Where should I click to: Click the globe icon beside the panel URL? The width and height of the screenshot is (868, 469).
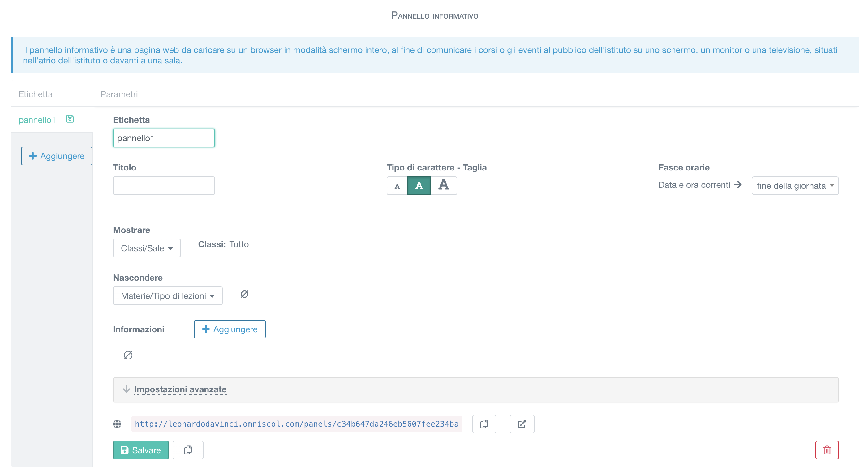tap(117, 424)
